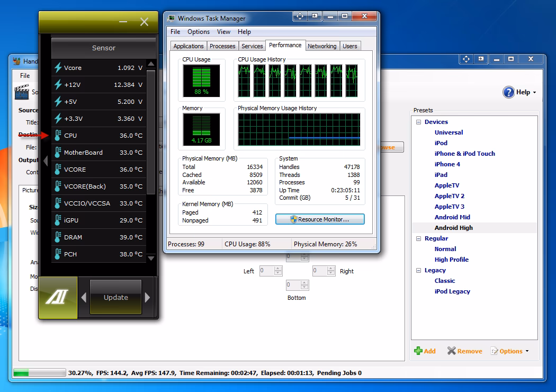Image resolution: width=556 pixels, height=392 pixels.
Task: Switch to the Processes tab in Task Manager
Action: click(x=222, y=46)
